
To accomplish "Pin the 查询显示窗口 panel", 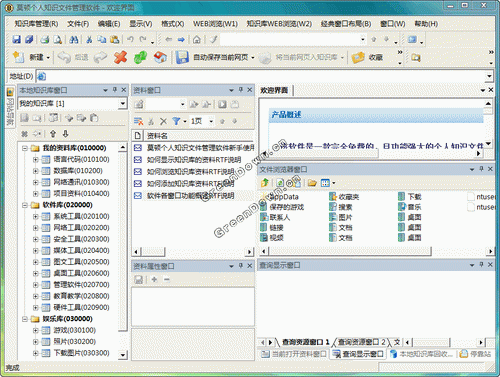I will pyautogui.click(x=481, y=264).
